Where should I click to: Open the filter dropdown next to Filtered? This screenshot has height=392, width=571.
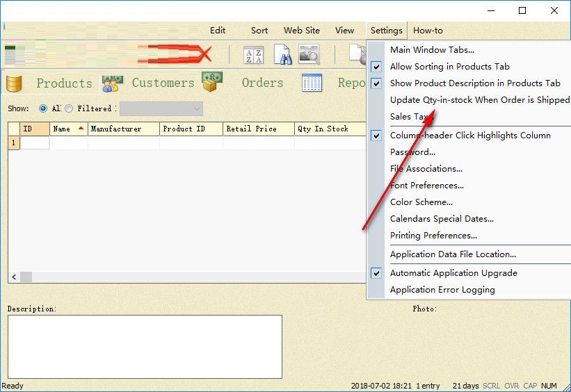point(161,108)
